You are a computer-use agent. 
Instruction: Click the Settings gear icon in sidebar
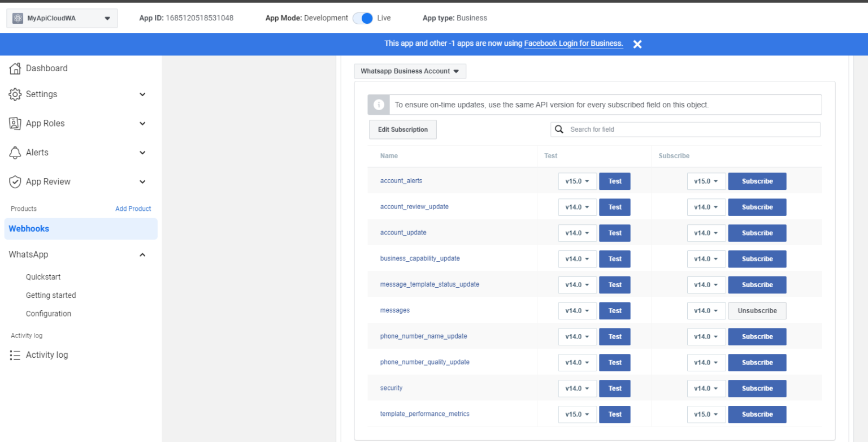(14, 94)
